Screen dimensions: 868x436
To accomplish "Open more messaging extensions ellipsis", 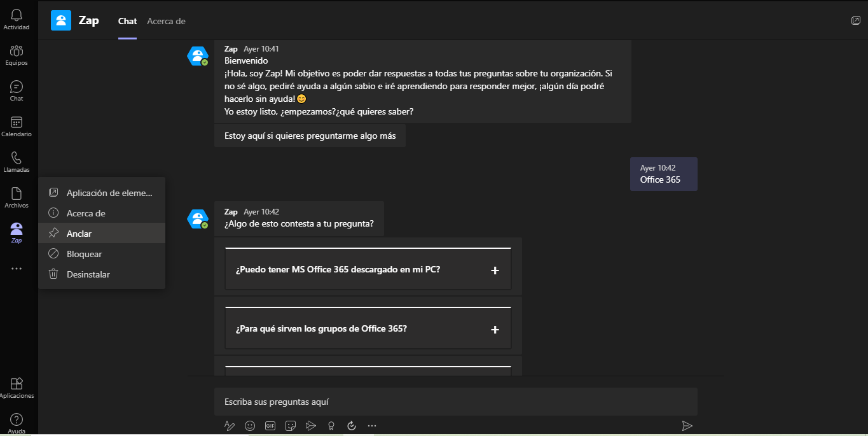I will pyautogui.click(x=372, y=425).
